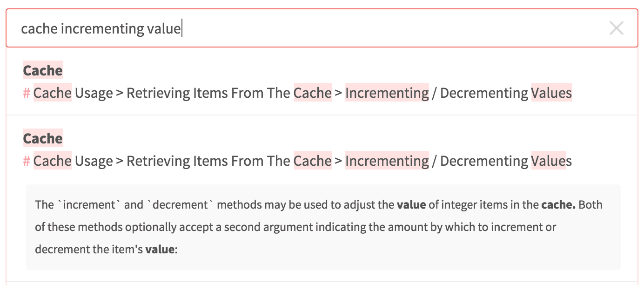644x285 pixels.
Task: Open 'Incrementing / Decrementing Values' in the first result
Action: point(458,93)
